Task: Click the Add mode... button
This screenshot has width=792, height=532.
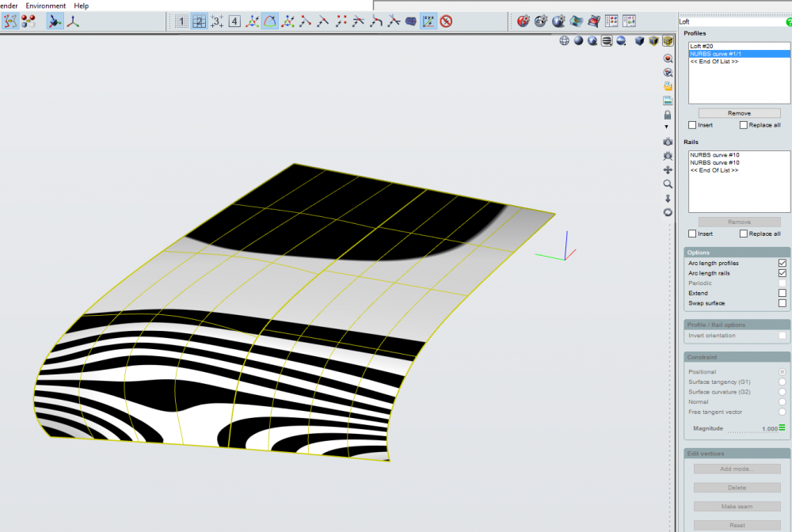Action: (x=737, y=469)
